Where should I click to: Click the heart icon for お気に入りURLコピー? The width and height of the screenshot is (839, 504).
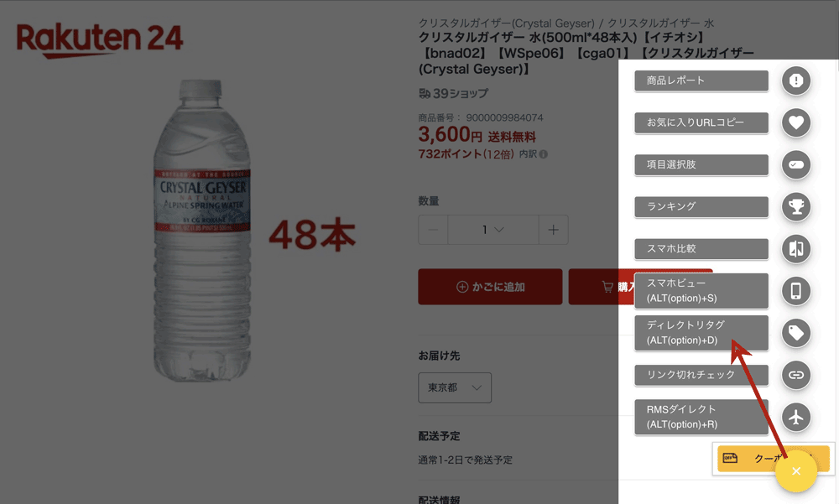tap(795, 122)
